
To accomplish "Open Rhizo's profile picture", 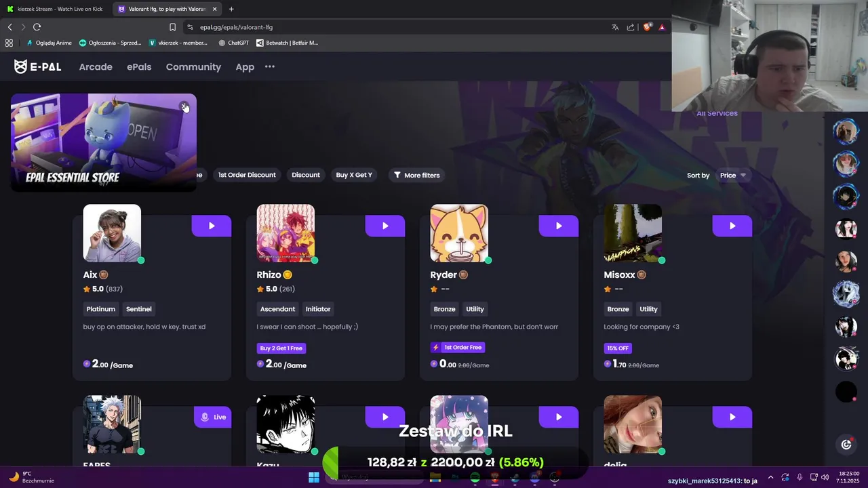I will coord(285,233).
